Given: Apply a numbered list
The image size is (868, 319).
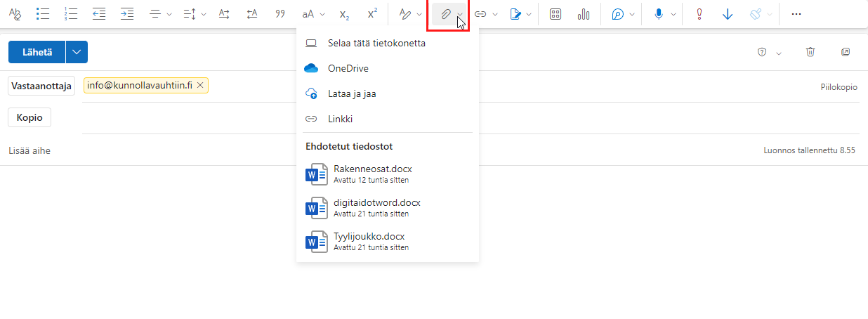Looking at the screenshot, I should click(x=70, y=14).
